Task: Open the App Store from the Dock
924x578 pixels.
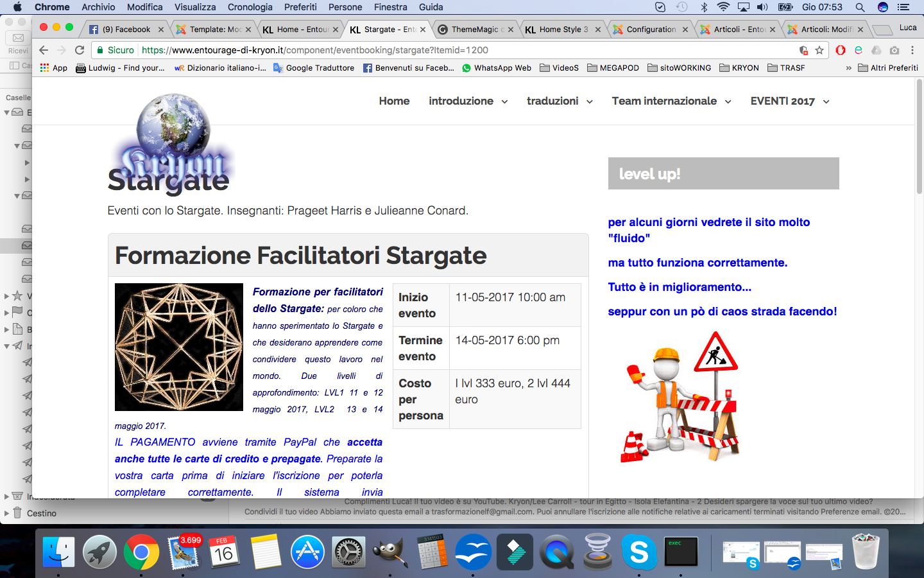Action: [x=307, y=552]
